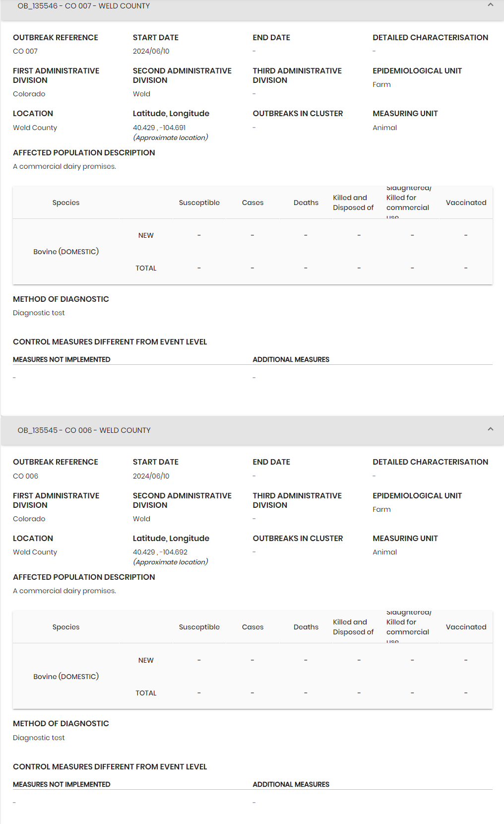Click Additional Measures heading in CO 006 section
This screenshot has height=824, width=504.
[x=291, y=784]
